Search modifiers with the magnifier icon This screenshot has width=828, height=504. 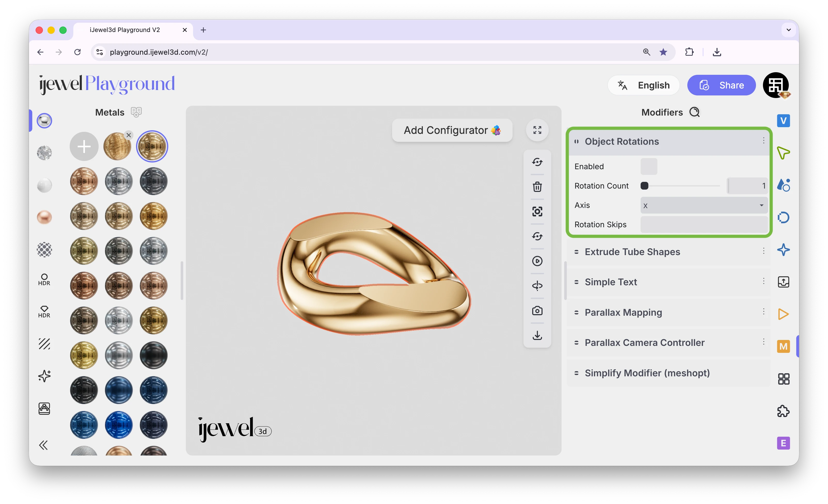(x=694, y=112)
